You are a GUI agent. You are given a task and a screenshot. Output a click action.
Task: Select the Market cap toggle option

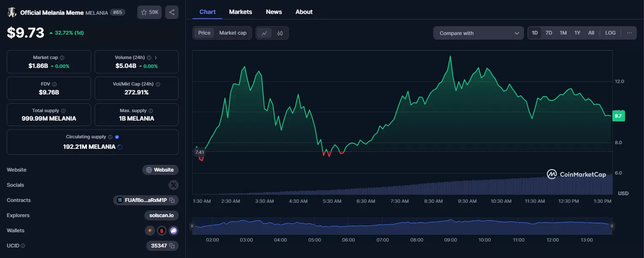click(x=233, y=33)
